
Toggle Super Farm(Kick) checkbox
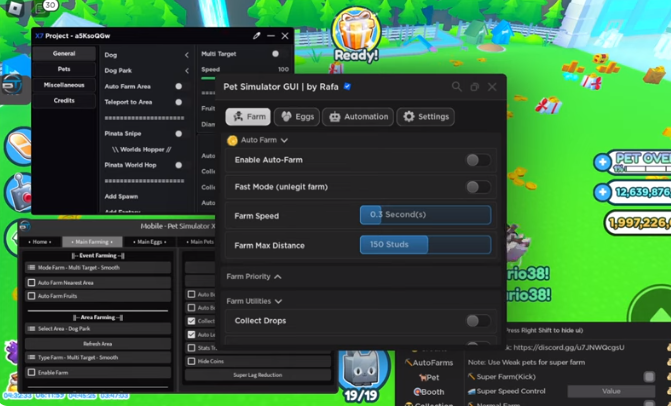[x=649, y=376]
